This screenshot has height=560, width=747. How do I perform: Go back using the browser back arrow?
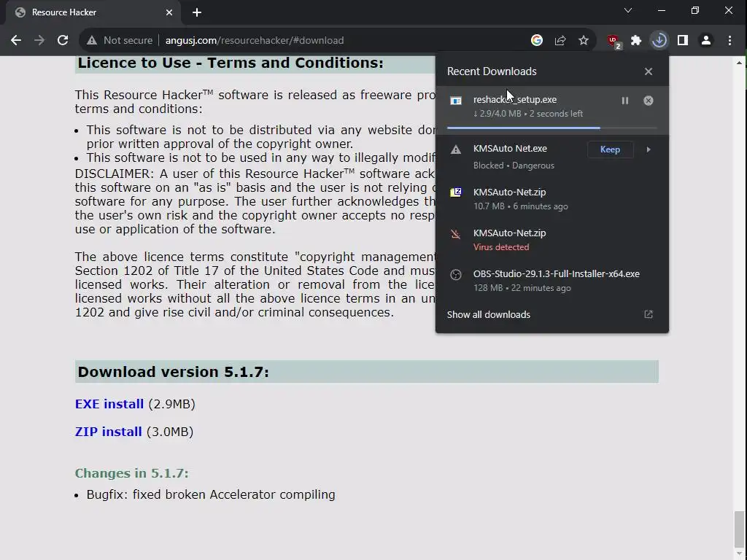point(16,41)
